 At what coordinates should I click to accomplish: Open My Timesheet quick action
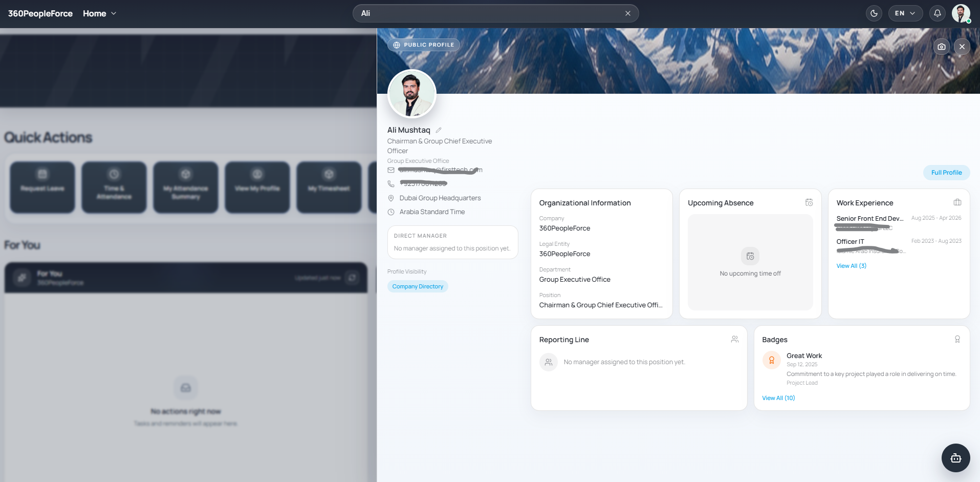(x=329, y=187)
